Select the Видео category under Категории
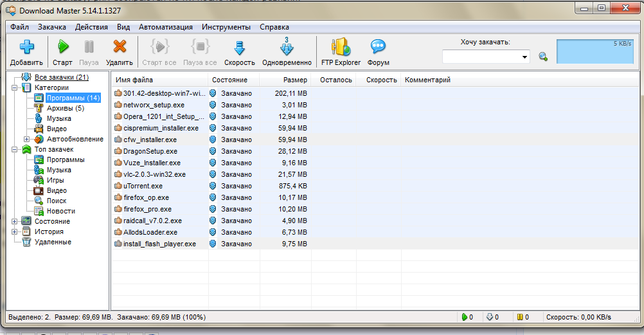Screen dimensions: 644x335 (x=57, y=129)
